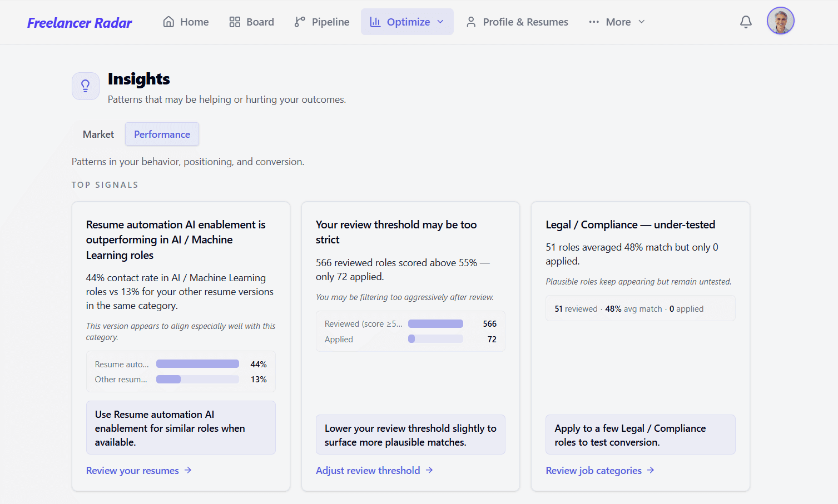Expand the Optimize dropdown menu

click(x=407, y=21)
